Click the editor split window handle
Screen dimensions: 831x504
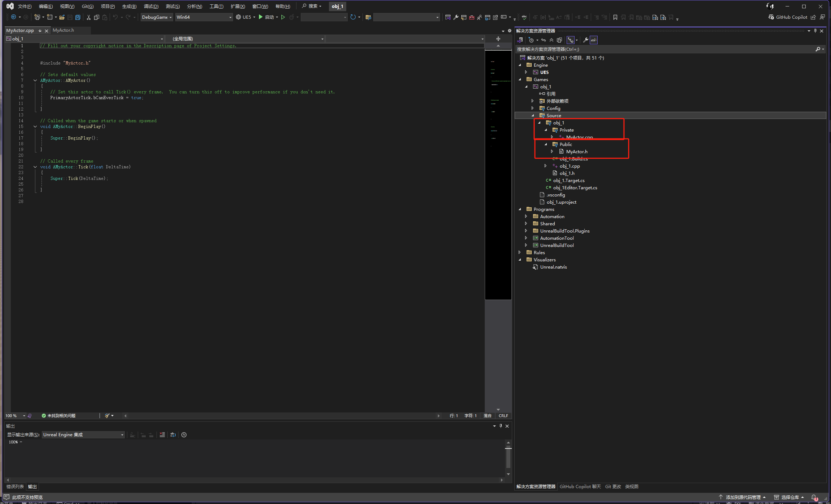coord(498,39)
